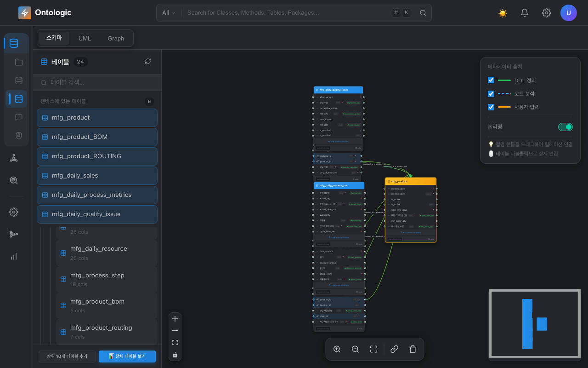Open the notifications bell
588x368 pixels.
point(525,13)
